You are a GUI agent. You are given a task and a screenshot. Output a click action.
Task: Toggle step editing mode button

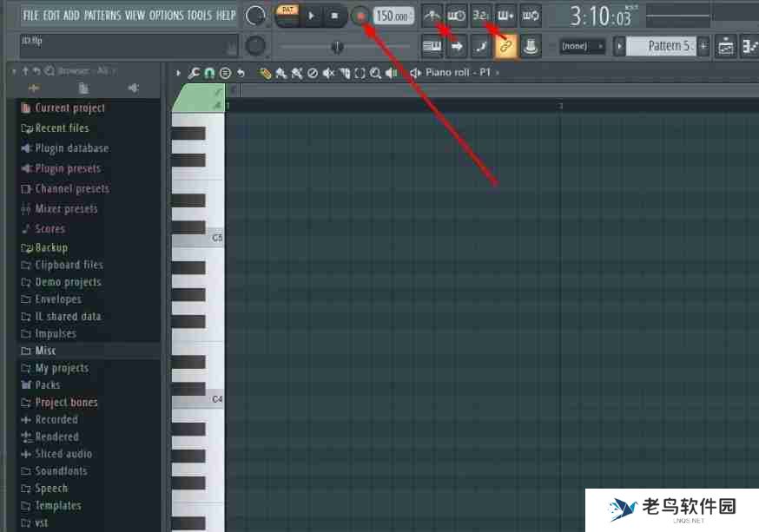[x=480, y=46]
